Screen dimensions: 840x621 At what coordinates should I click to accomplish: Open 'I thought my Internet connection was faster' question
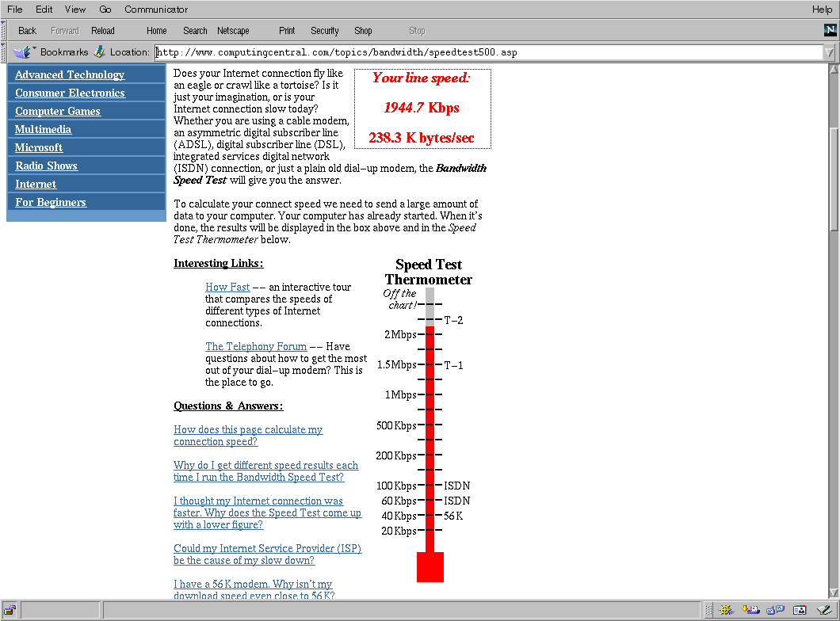pos(267,512)
